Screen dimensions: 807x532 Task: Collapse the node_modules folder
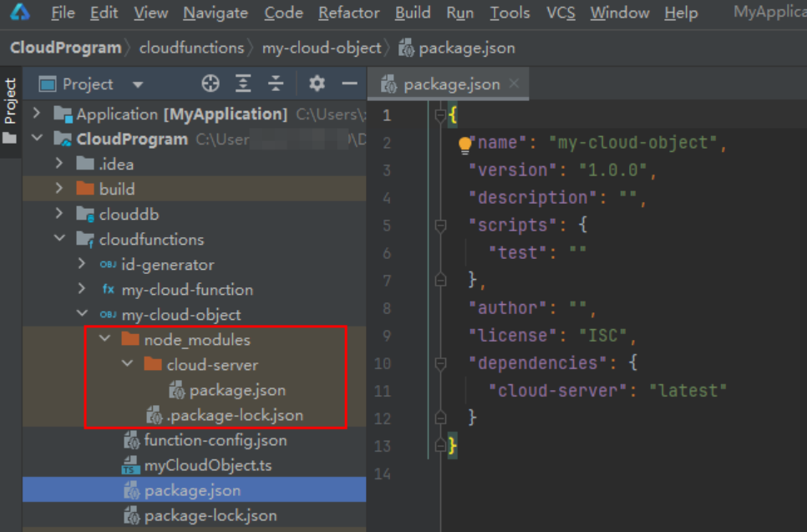pyautogui.click(x=105, y=340)
